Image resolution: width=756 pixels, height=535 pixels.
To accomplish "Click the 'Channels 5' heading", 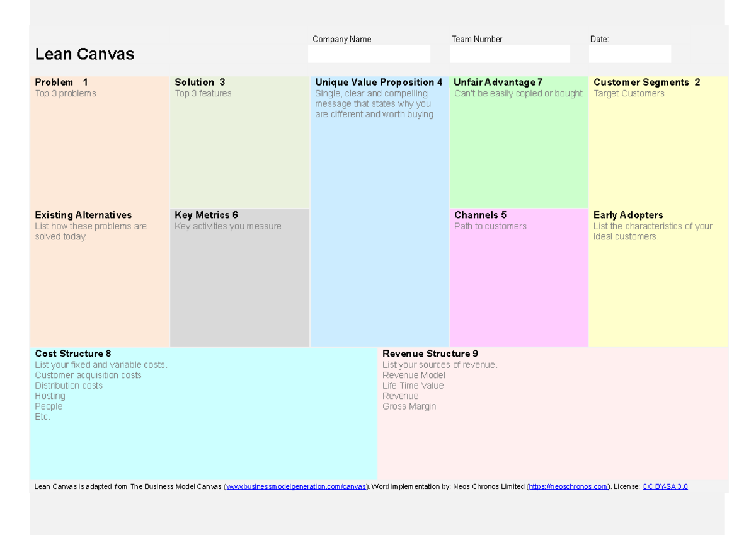I will pos(480,216).
